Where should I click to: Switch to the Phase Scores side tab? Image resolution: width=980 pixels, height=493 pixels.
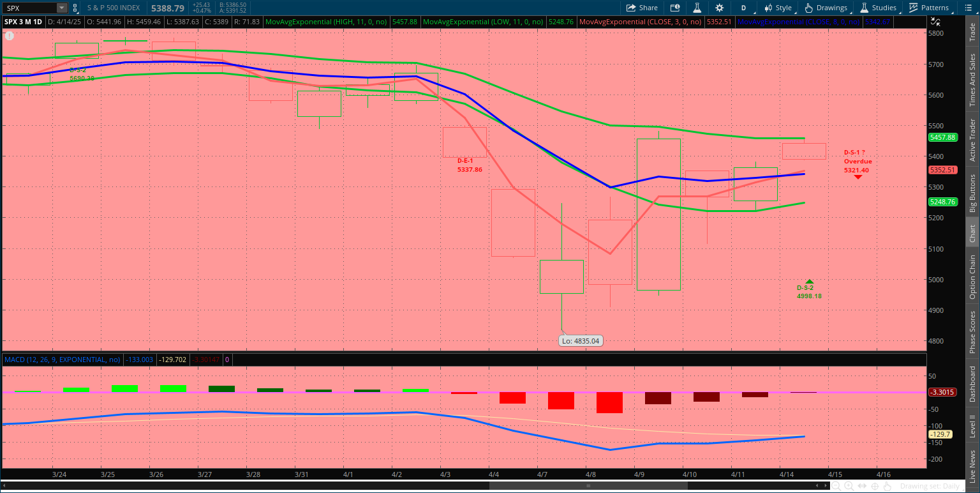point(972,332)
